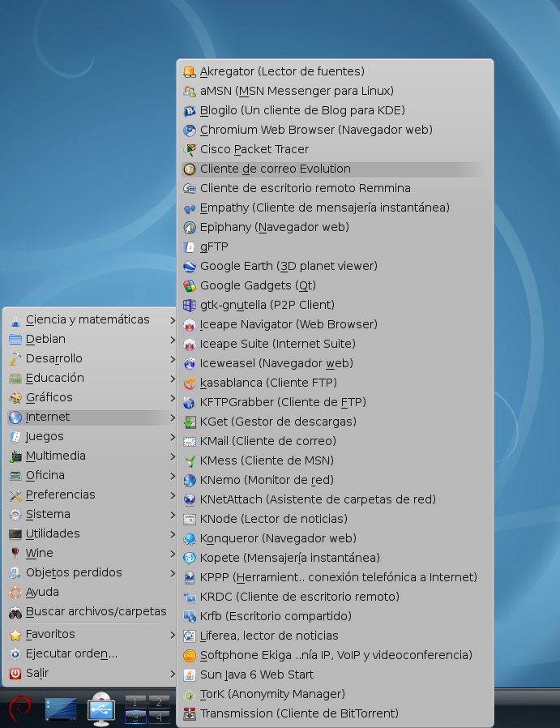Viewport: 560px width, 728px height.
Task: Click the KGet download manager icon
Action: coord(190,422)
